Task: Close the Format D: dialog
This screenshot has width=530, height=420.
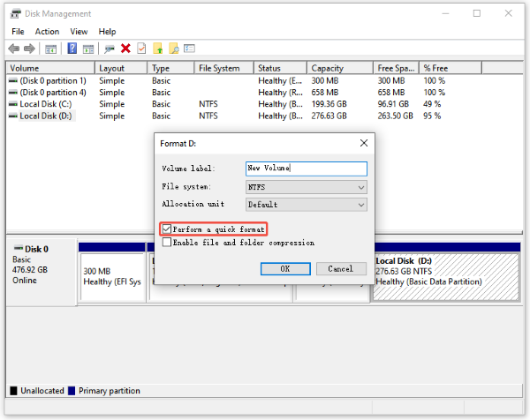Action: 364,143
